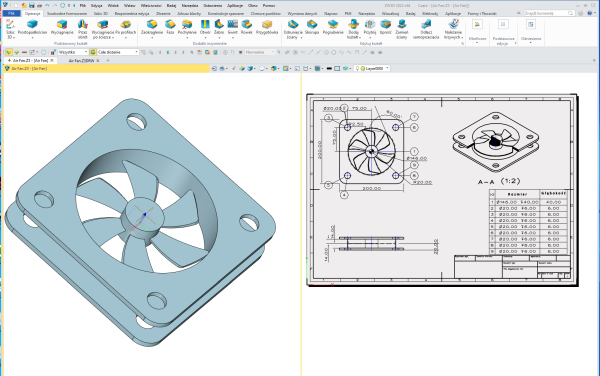Click the Save icon in quick access bar
This screenshot has width=600, height=376.
coord(31,5)
